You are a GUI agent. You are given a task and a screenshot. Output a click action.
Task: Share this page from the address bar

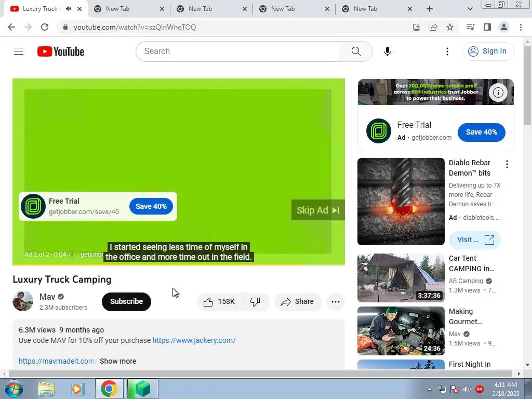coord(433,27)
